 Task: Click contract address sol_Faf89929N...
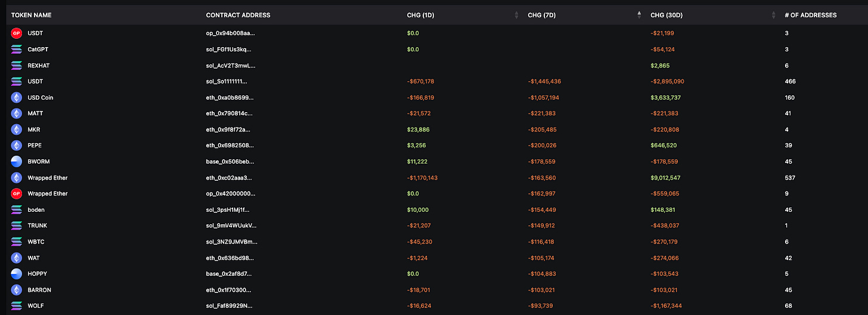[230, 306]
